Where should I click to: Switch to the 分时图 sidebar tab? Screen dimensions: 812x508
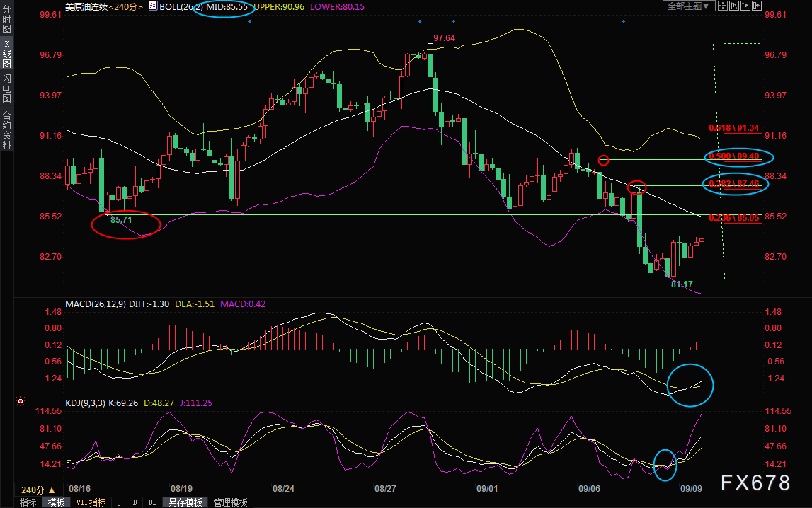(x=7, y=18)
